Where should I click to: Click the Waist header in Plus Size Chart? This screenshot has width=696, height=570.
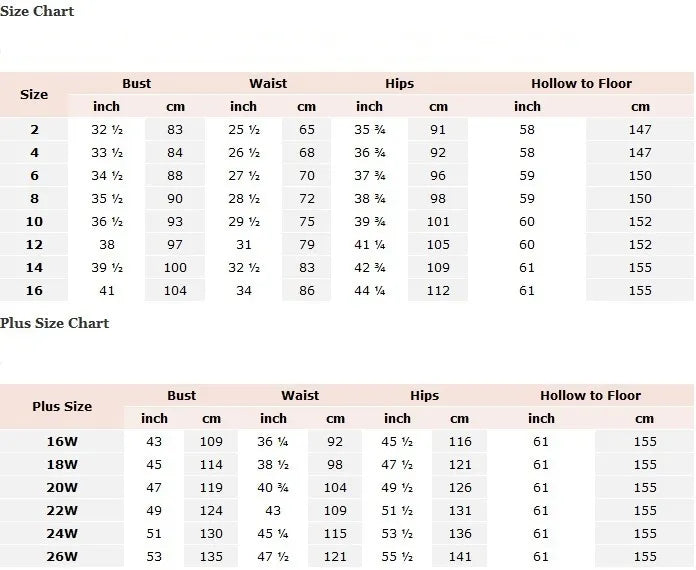pyautogui.click(x=300, y=396)
